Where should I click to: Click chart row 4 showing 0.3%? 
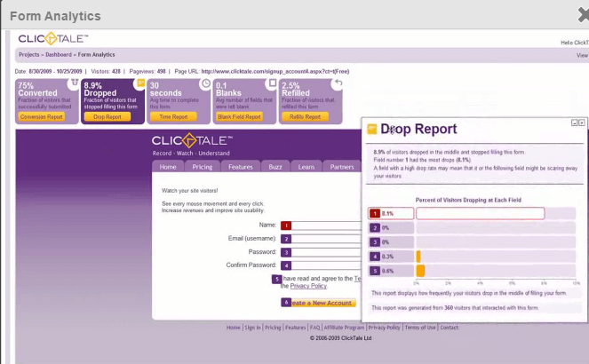click(472, 257)
